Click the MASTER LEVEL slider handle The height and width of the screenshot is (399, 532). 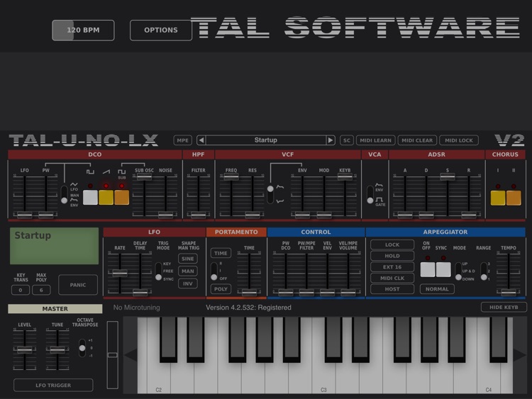point(24,350)
